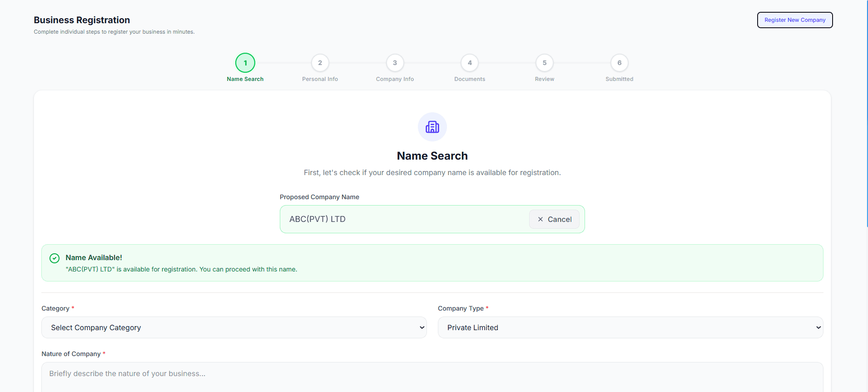Screen dimensions: 868x392
Task: Open the Company Type dropdown showing Private Limited
Action: [630, 327]
